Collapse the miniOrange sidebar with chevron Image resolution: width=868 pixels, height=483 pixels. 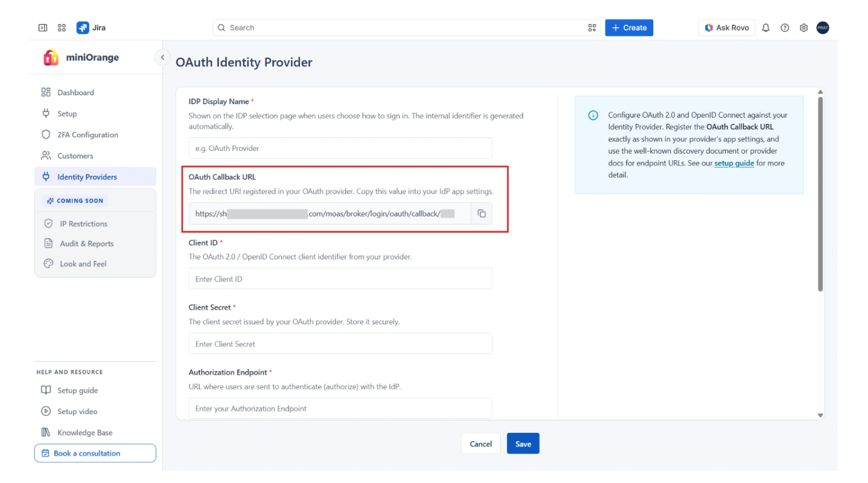point(162,57)
